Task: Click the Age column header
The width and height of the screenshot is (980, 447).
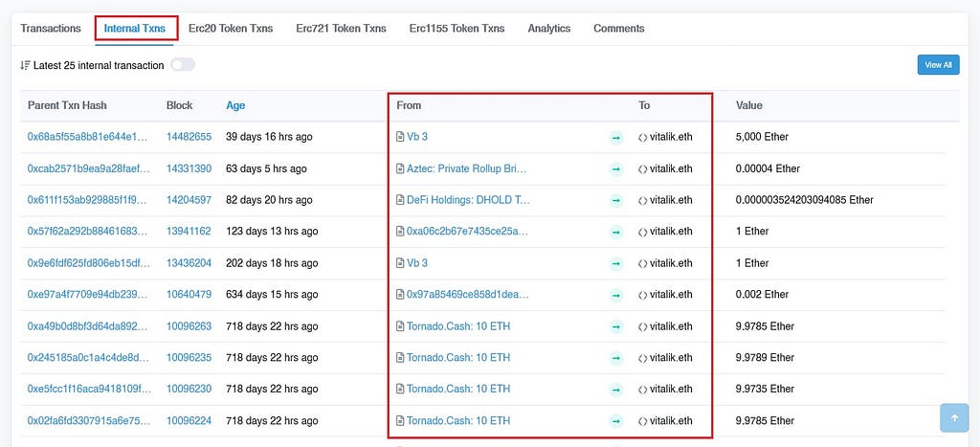Action: 235,105
